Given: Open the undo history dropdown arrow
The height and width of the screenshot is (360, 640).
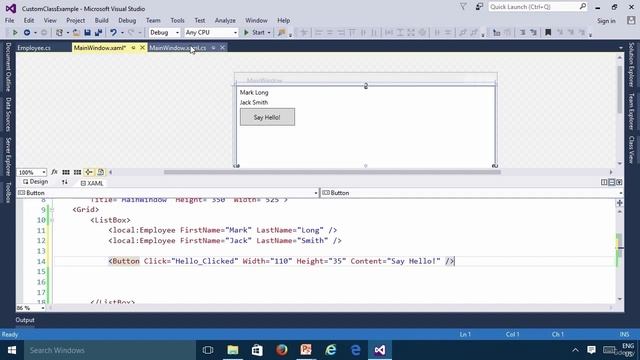Looking at the screenshot, I should 122,32.
